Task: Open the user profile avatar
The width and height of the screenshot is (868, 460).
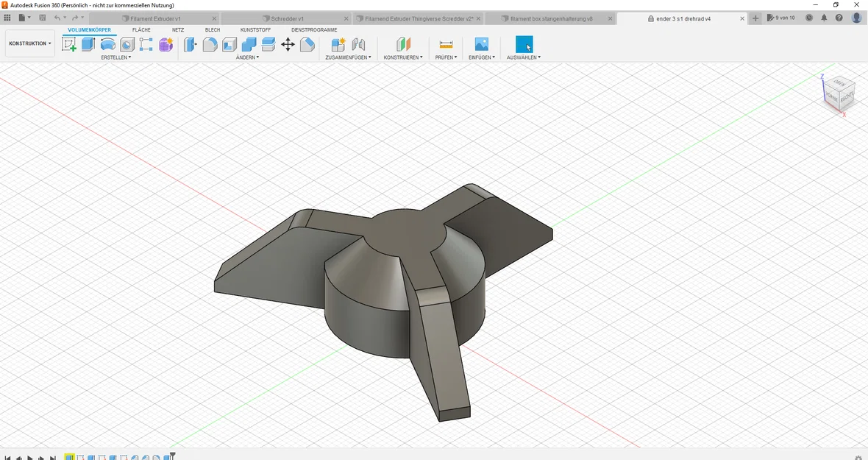Action: click(x=855, y=16)
